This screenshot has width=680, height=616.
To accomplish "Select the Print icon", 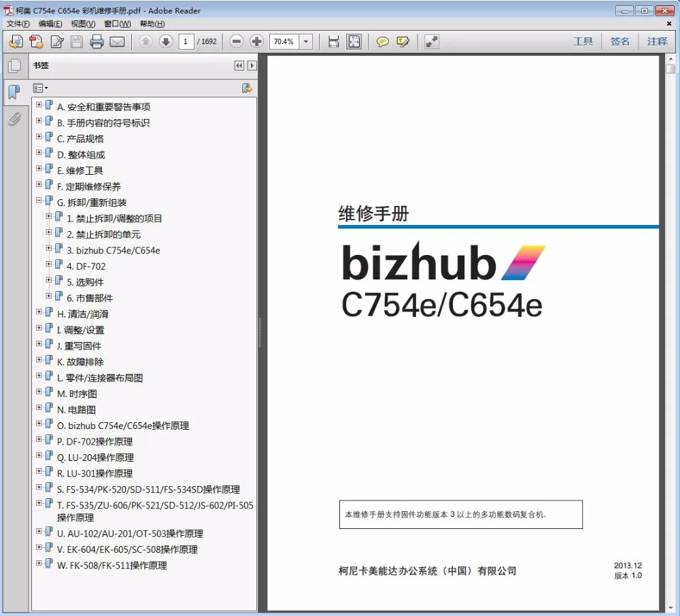I will tap(97, 41).
